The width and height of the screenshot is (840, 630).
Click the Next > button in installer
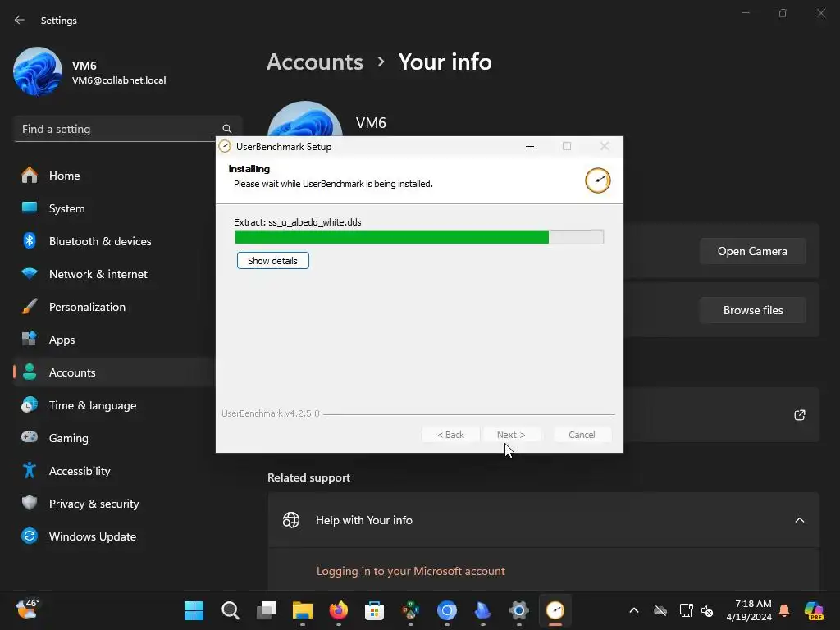(510, 435)
